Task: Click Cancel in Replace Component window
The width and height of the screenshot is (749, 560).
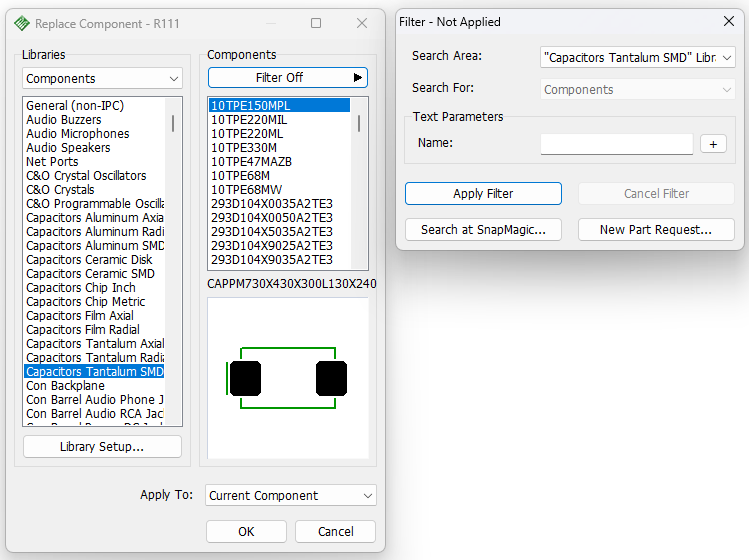Action: [x=335, y=531]
